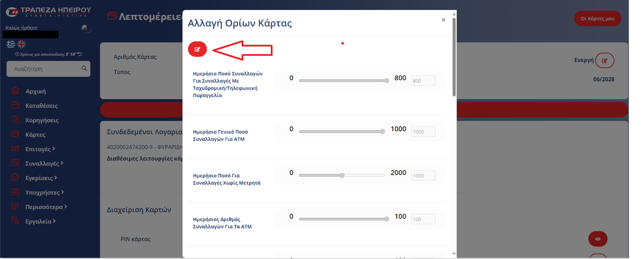Click the value box of the Χωρίς Μετρητά limit
Viewport: 644px width, 259px height.
(423, 176)
